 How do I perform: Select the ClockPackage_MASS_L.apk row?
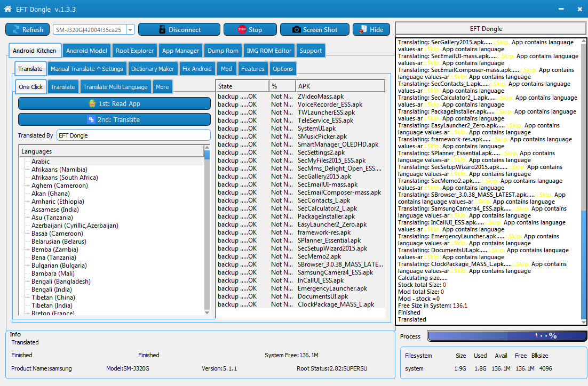(301, 304)
